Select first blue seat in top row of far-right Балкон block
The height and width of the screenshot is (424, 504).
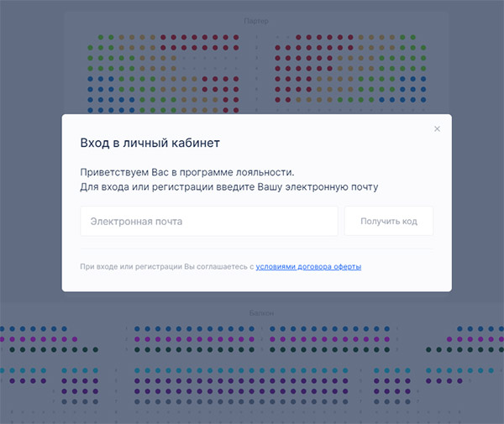(x=459, y=329)
